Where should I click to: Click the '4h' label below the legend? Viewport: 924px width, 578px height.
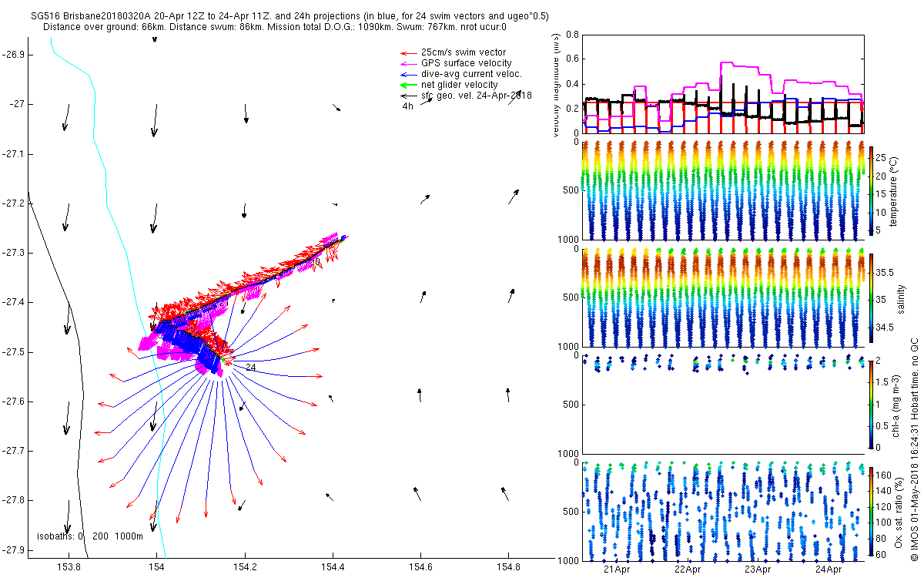point(408,106)
